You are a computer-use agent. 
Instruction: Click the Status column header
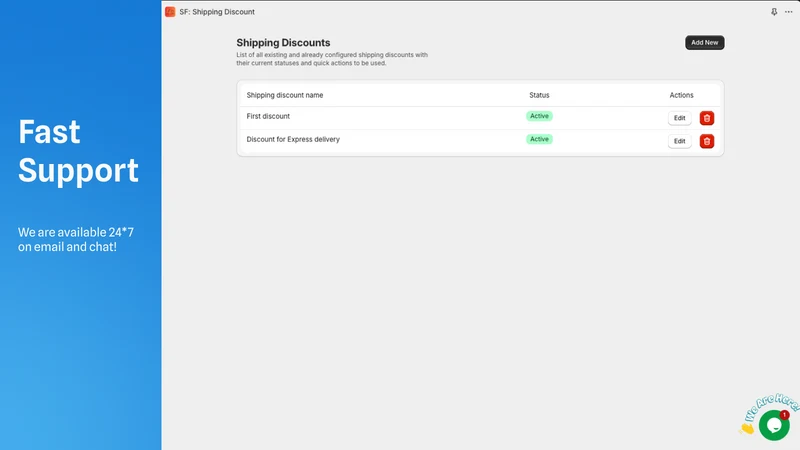pos(539,95)
